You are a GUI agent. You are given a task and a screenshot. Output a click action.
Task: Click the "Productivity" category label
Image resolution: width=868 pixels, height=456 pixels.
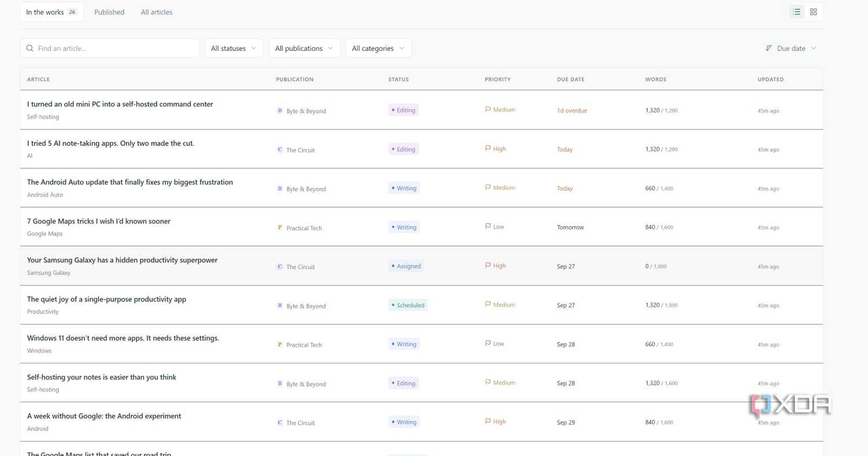(x=43, y=312)
